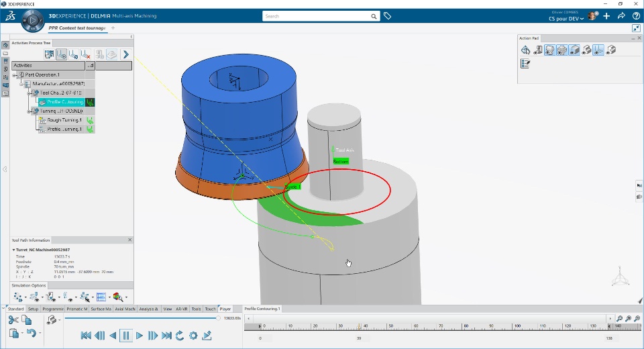Click the last timeline zoom magnifier icon
Viewport: 644px width, 349px height.
click(637, 319)
